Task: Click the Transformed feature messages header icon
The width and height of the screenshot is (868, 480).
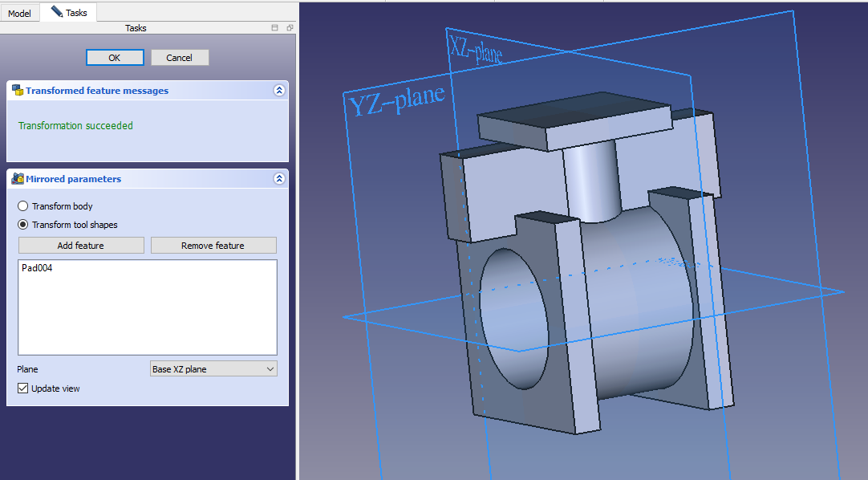Action: tap(18, 90)
